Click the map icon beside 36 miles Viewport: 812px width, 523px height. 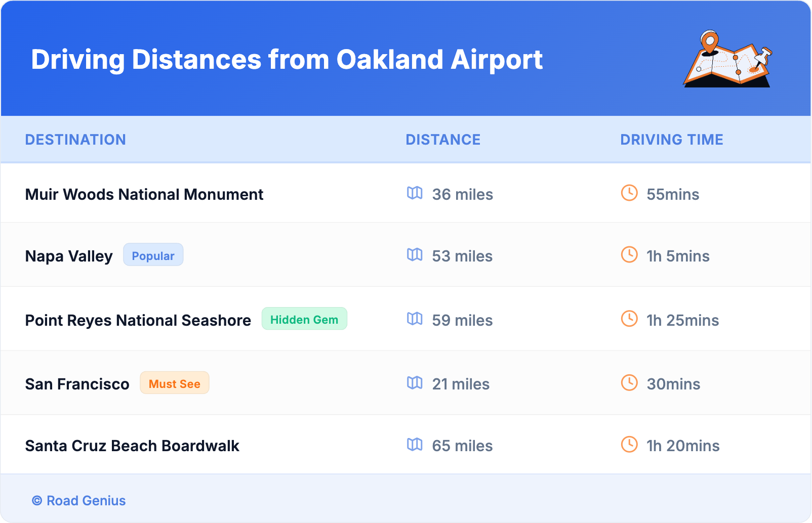(x=415, y=193)
